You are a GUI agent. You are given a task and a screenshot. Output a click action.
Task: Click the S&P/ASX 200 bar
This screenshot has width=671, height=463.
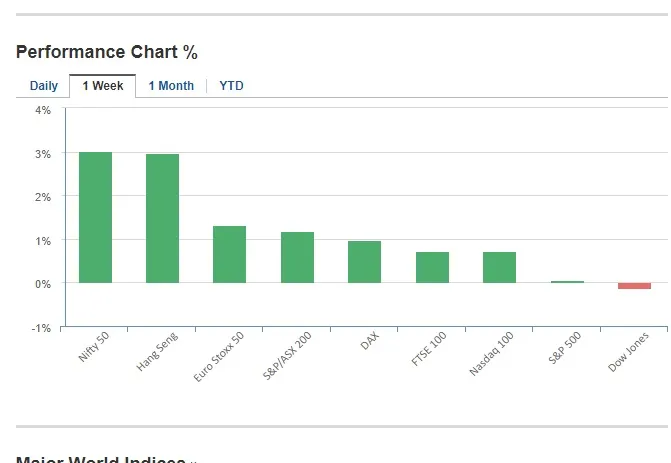297,258
